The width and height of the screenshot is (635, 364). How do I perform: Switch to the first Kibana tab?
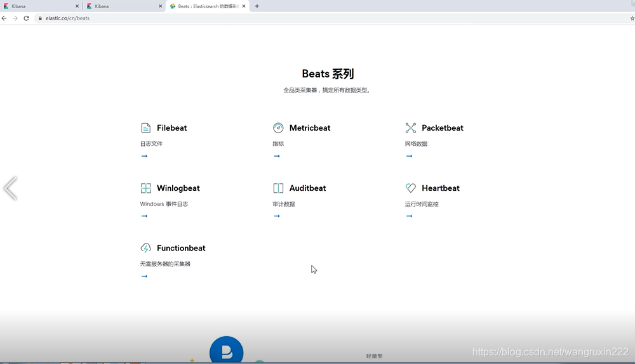coord(41,6)
